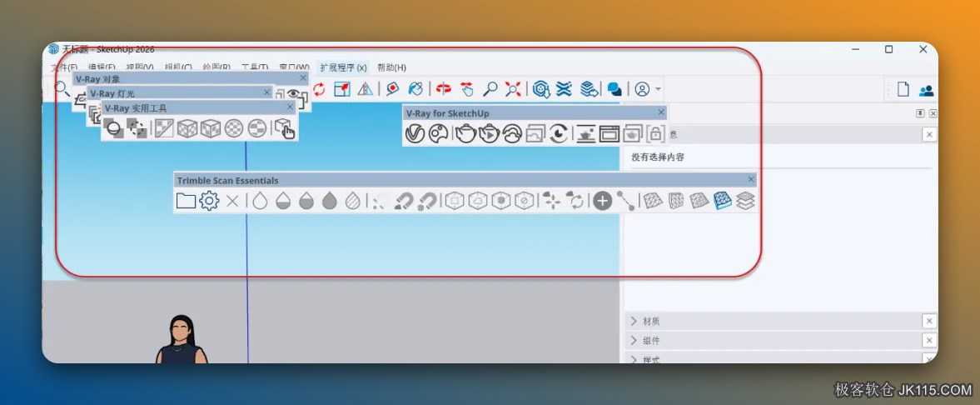Open the Extension Warehouse blue wavy icon

pos(564,89)
